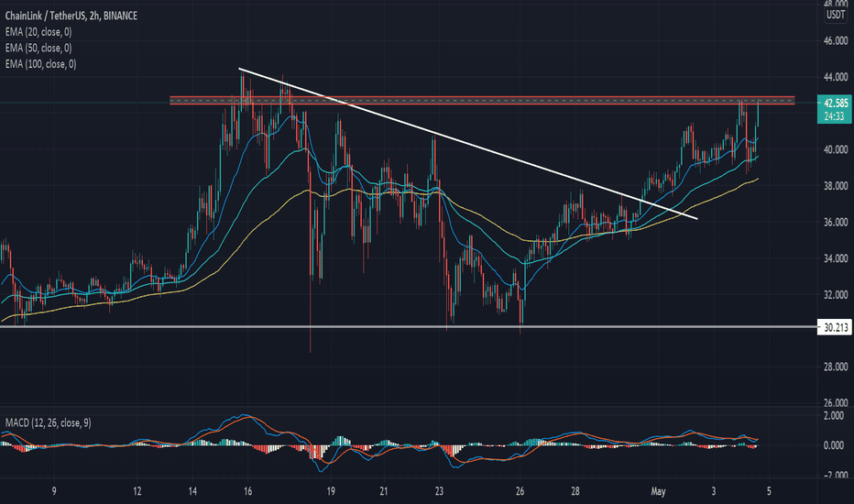Click the 23 date label on time axis
This screenshot has height=504, width=854.
[439, 491]
